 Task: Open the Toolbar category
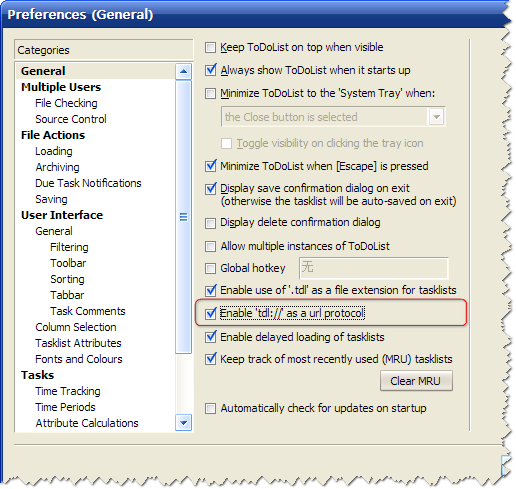68,263
